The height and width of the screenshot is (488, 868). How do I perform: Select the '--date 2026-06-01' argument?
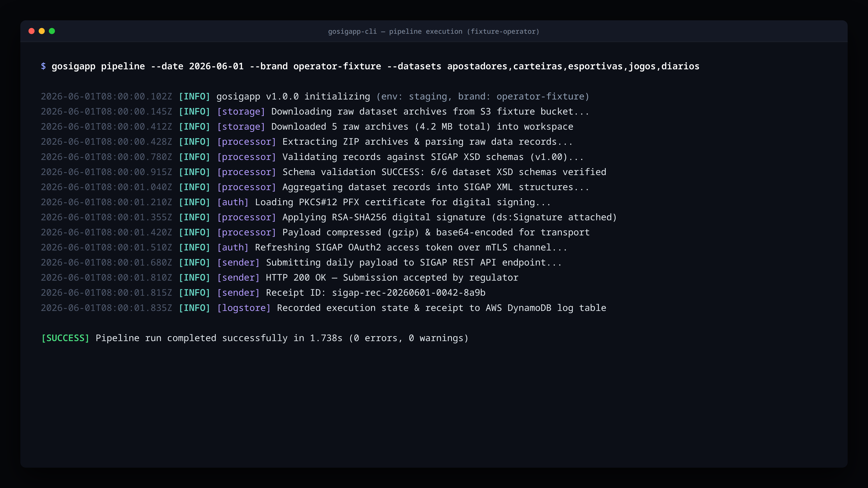click(x=197, y=66)
